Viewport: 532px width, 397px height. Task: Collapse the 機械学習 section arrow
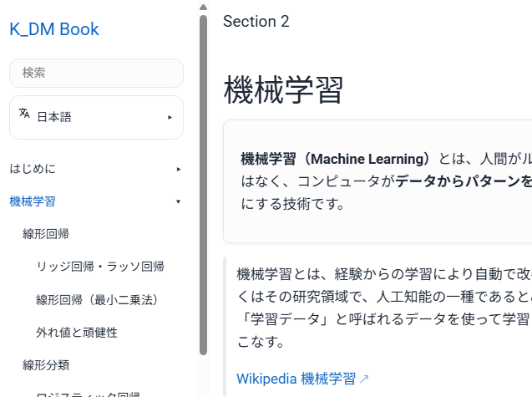coord(178,201)
